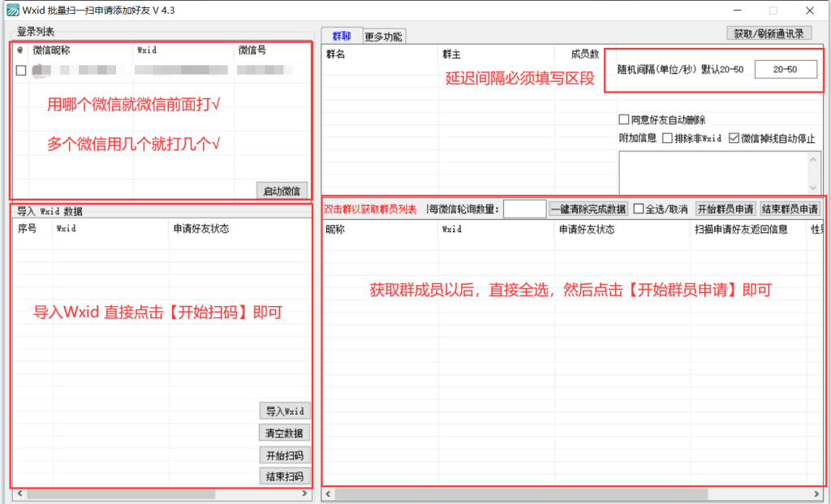This screenshot has width=831, height=504.
Task: Click the 每微信轮询数量 input box
Action: tap(524, 209)
